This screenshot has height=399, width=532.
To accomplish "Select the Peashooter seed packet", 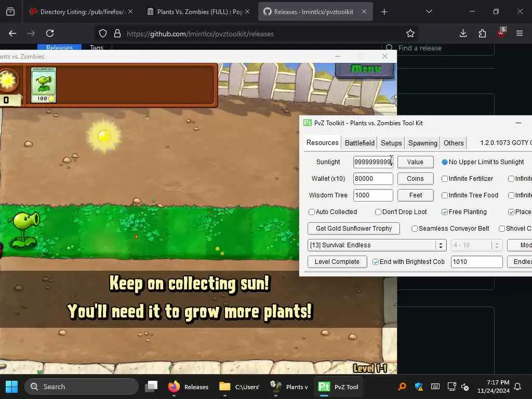I will [44, 85].
